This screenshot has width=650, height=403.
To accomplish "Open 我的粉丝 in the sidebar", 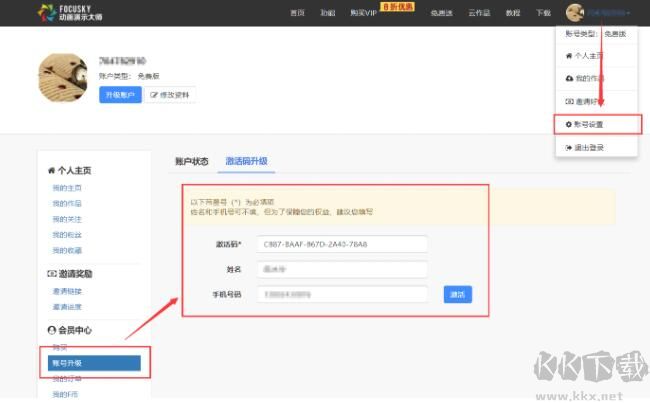I will click(x=67, y=235).
